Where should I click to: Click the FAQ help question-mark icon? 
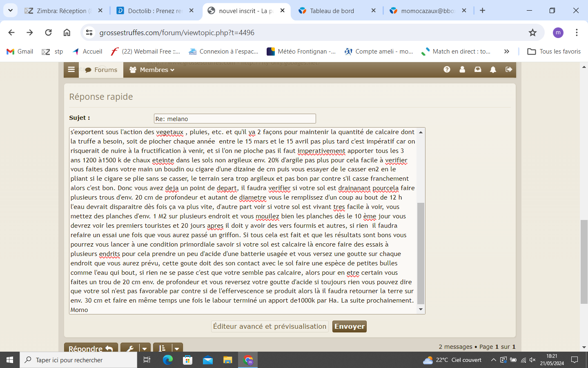coord(447,70)
